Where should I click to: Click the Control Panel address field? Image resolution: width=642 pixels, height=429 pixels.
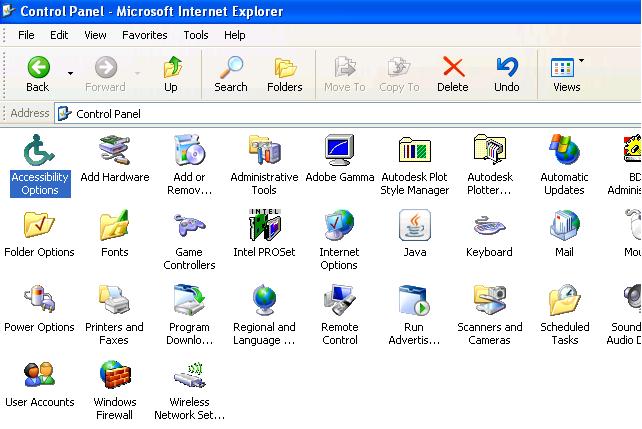click(x=348, y=113)
